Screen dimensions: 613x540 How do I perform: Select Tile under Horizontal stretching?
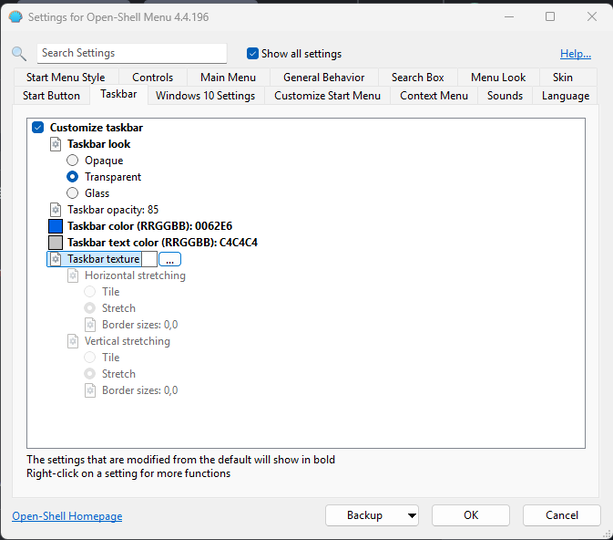click(90, 292)
